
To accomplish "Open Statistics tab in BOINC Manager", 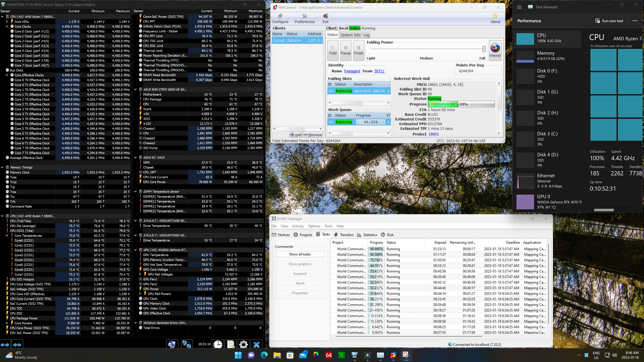I will click(367, 235).
